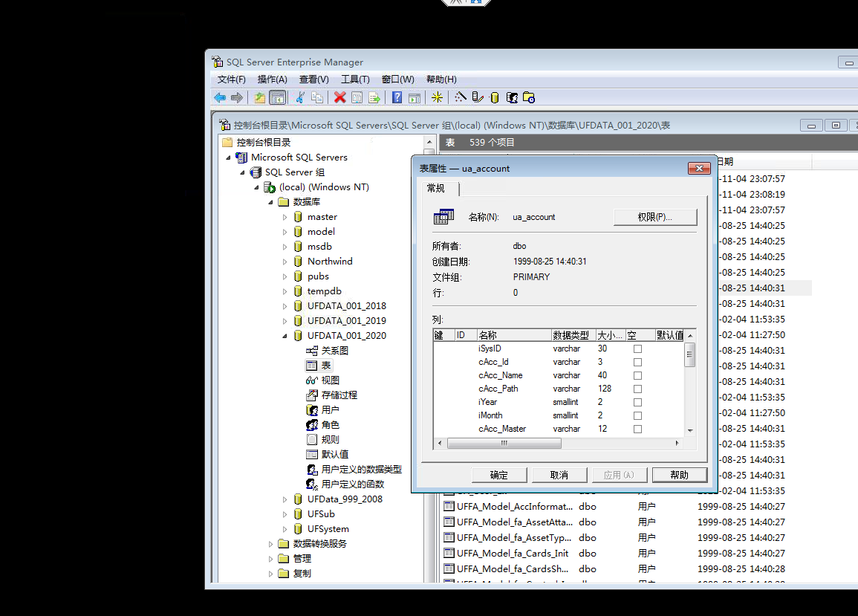Collapse the UFDATA_001_2020 database node
The width and height of the screenshot is (858, 616).
pos(285,336)
